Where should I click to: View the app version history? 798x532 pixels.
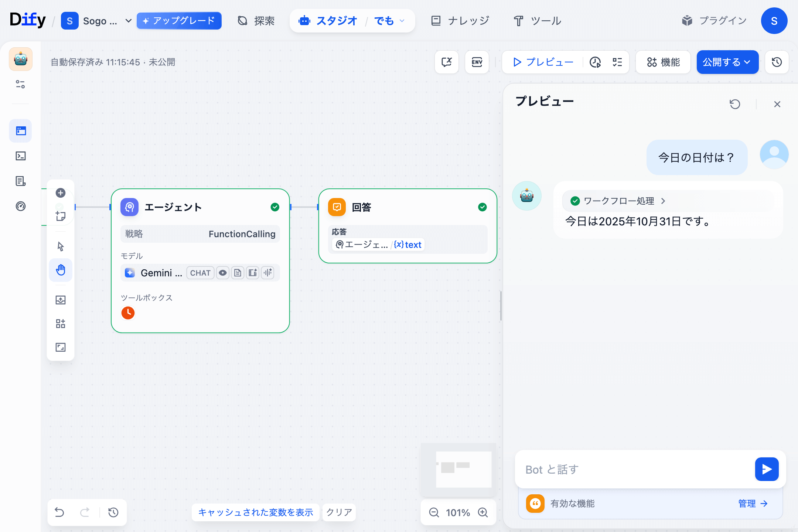(776, 62)
